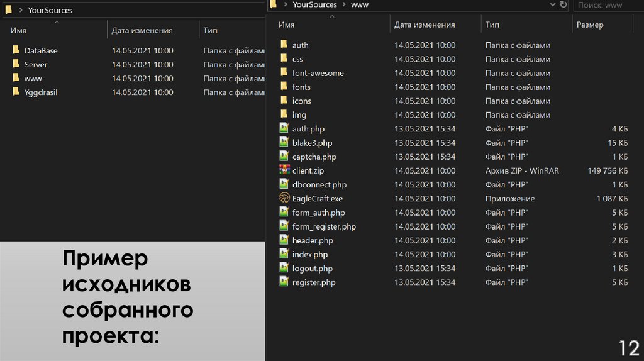644x361 pixels.
Task: Click YourSources breadcrumb in www window
Action: 314,4
